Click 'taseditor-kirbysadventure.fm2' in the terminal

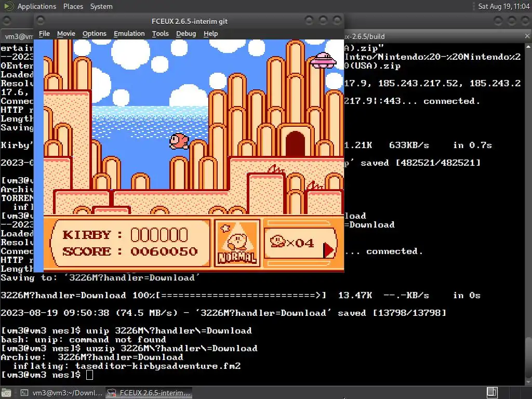point(158,366)
